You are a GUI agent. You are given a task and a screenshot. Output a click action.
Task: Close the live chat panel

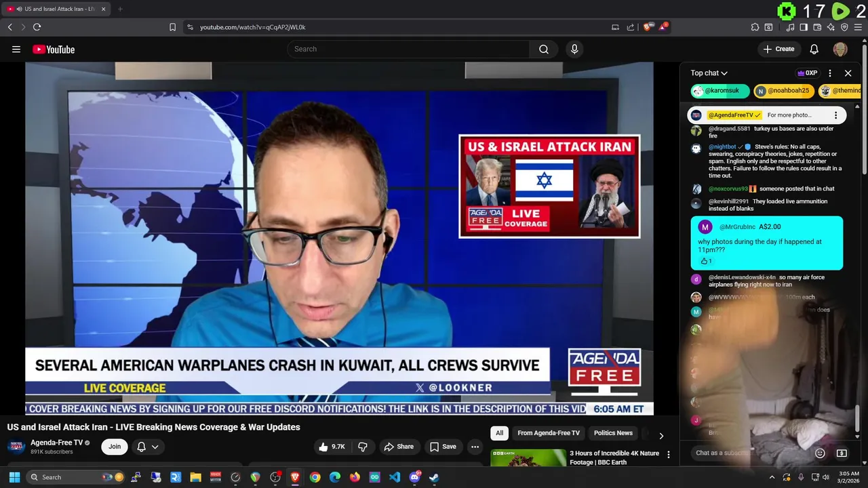point(848,73)
